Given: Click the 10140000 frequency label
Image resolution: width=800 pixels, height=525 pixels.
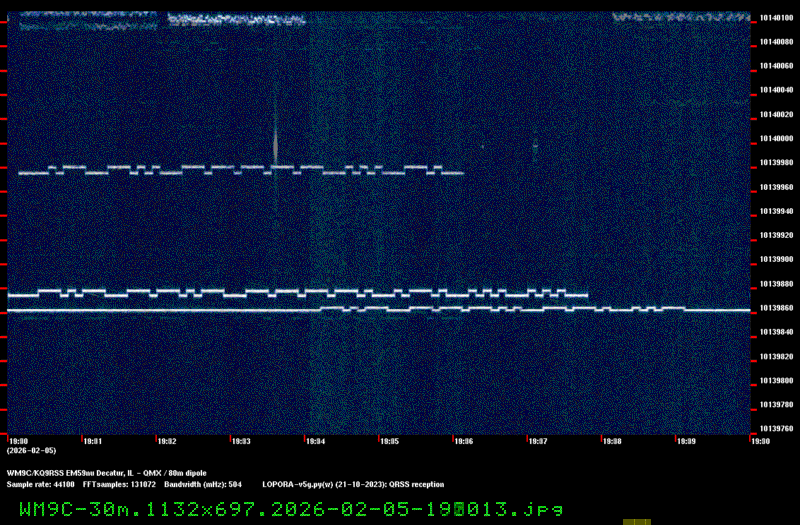Looking at the screenshot, I should pos(776,139).
